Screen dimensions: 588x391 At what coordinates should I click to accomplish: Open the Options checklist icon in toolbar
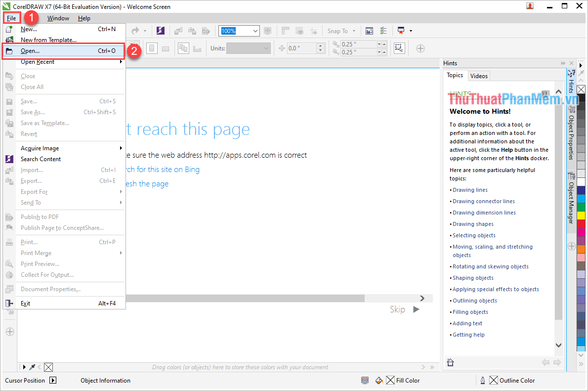pyautogui.click(x=383, y=31)
